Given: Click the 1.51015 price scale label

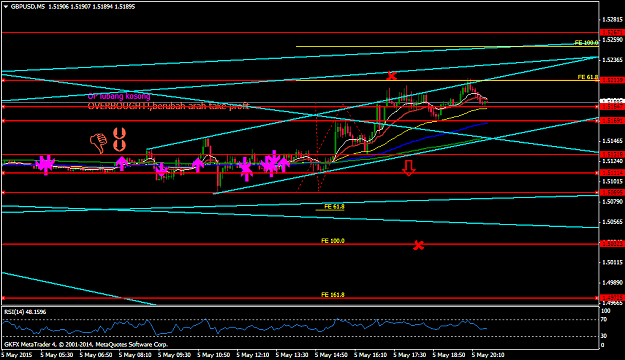Looking at the screenshot, I should click(x=613, y=181).
